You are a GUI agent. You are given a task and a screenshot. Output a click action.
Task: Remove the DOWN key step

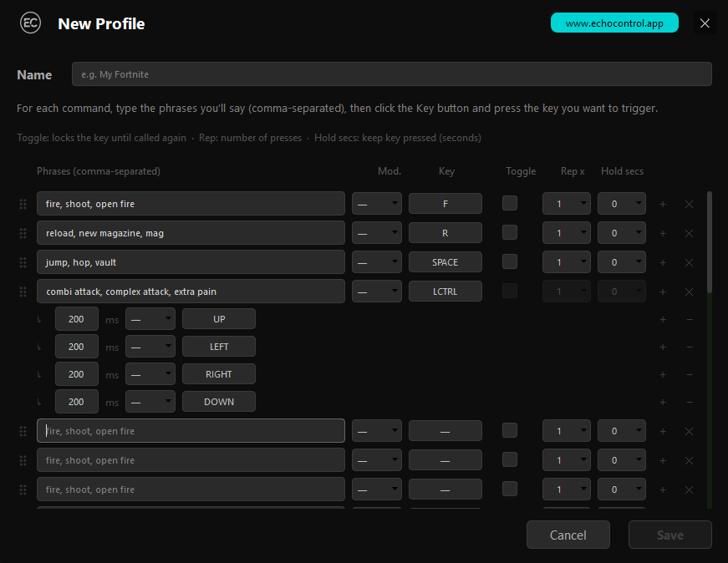(690, 402)
